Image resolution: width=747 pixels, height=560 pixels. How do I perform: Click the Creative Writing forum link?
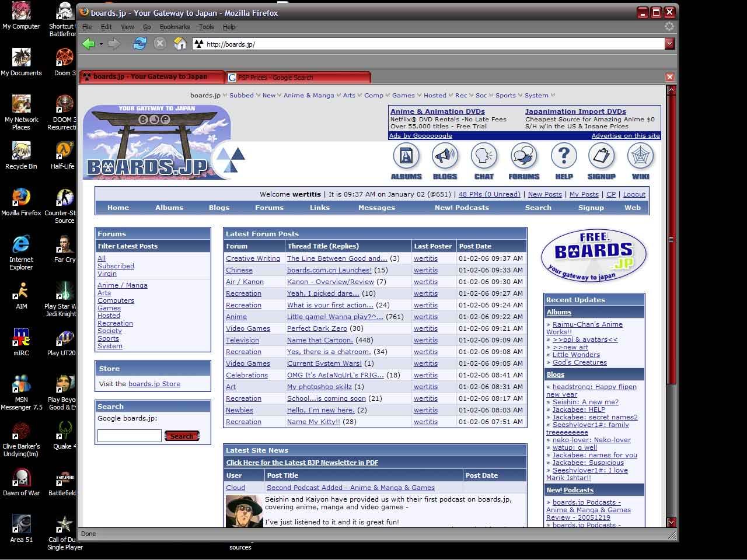coord(253,258)
